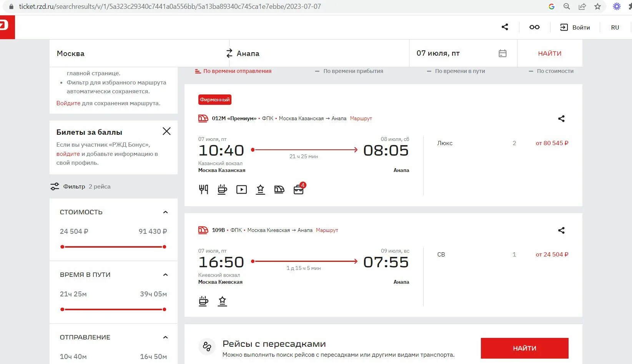Open the Маршрут link for train 012М

coord(361,118)
